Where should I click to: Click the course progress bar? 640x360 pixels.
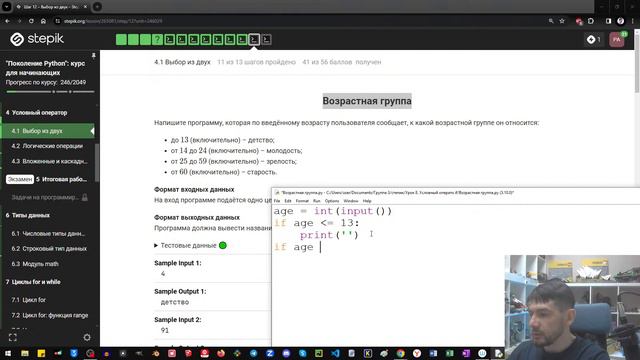coord(50,92)
